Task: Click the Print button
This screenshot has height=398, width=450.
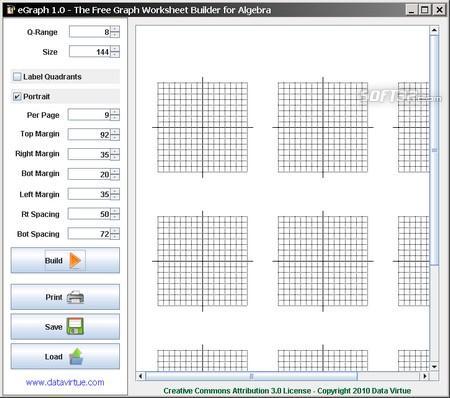Action: coord(65,297)
